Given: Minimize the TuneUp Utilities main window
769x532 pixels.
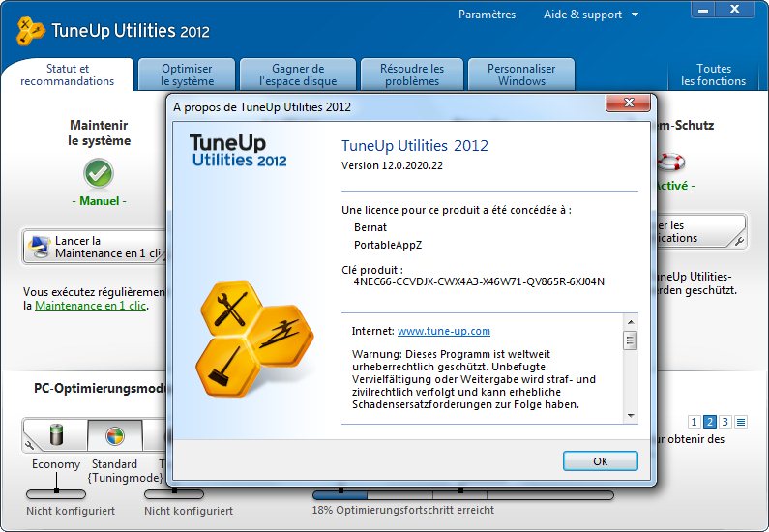Looking at the screenshot, I should pyautogui.click(x=703, y=10).
